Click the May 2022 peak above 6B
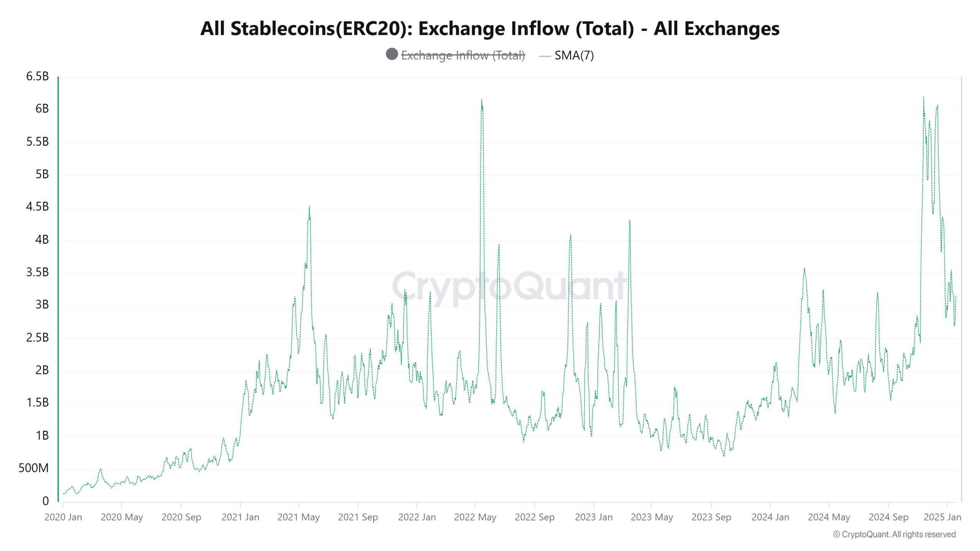 tap(482, 101)
